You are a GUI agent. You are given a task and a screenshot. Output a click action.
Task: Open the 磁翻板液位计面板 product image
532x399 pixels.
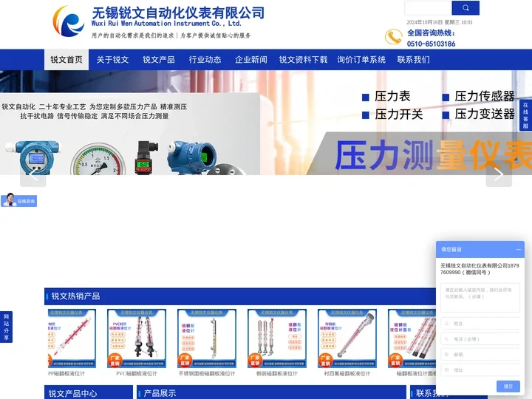coord(412,338)
